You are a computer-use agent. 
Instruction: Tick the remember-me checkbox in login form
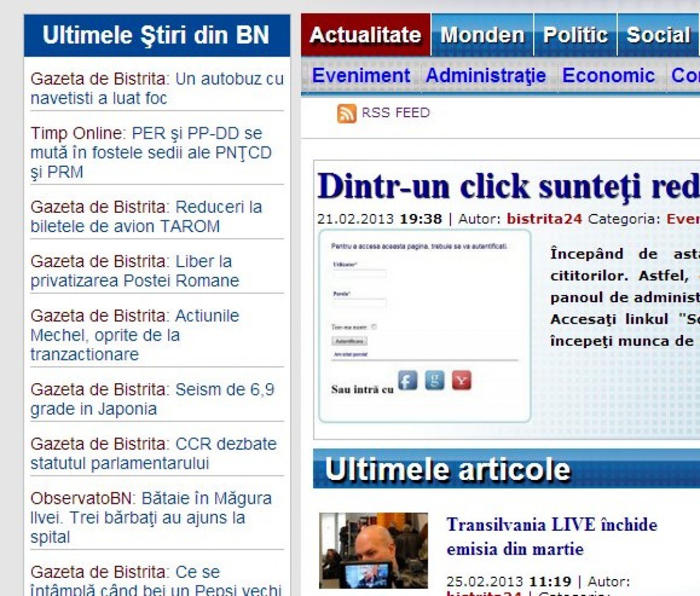coord(374,327)
